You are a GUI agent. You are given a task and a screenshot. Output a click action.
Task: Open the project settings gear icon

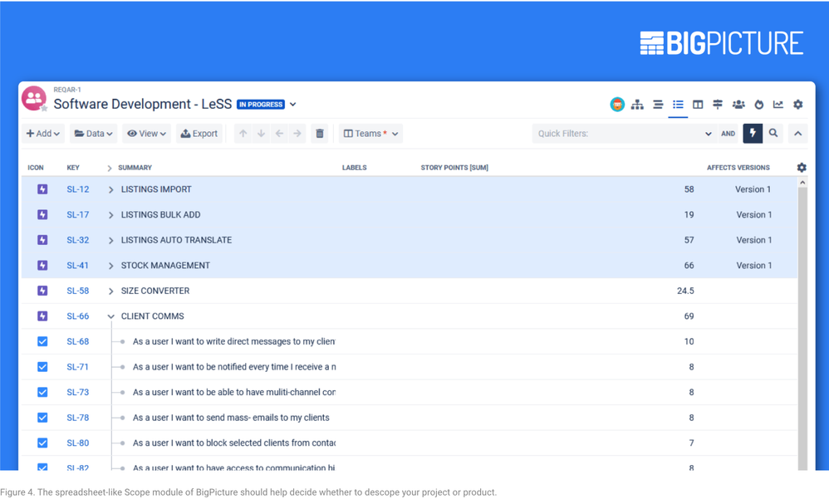[x=797, y=105]
